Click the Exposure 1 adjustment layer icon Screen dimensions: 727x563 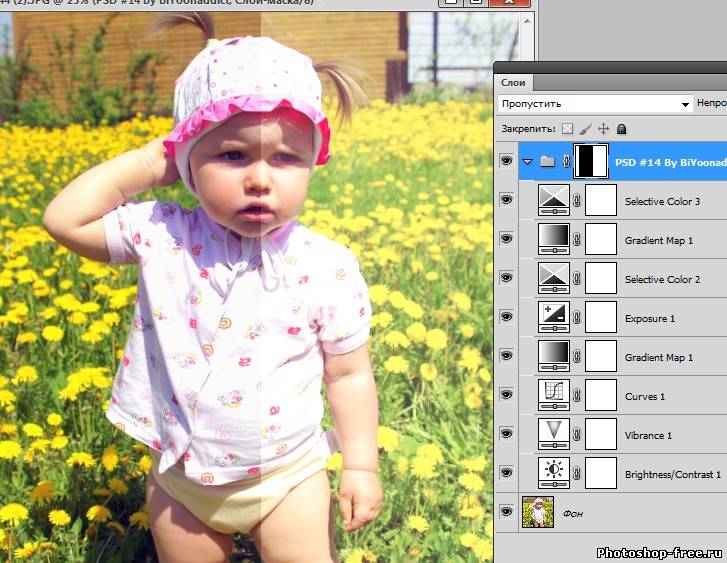(553, 318)
